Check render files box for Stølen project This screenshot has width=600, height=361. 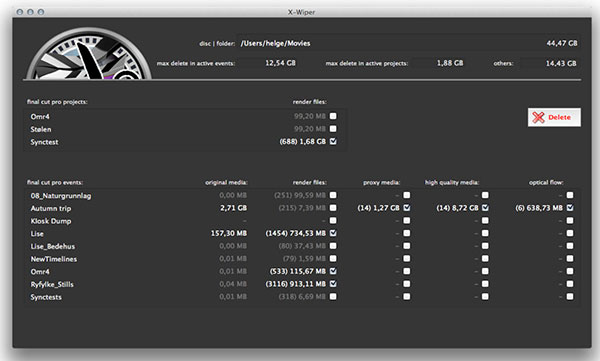(333, 129)
